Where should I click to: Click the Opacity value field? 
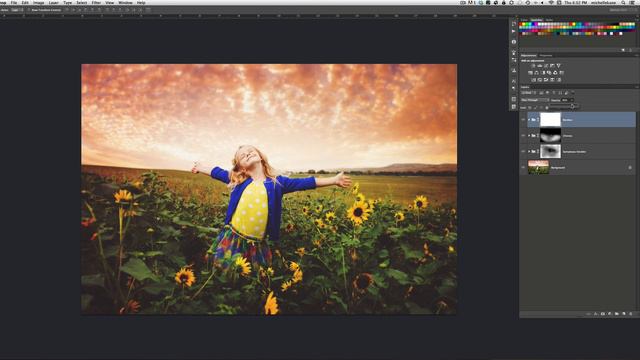tap(565, 100)
